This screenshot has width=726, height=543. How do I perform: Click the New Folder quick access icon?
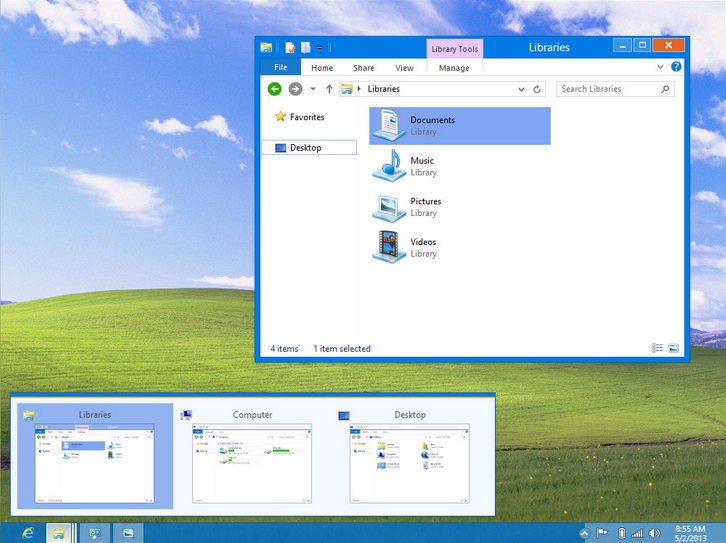click(306, 47)
